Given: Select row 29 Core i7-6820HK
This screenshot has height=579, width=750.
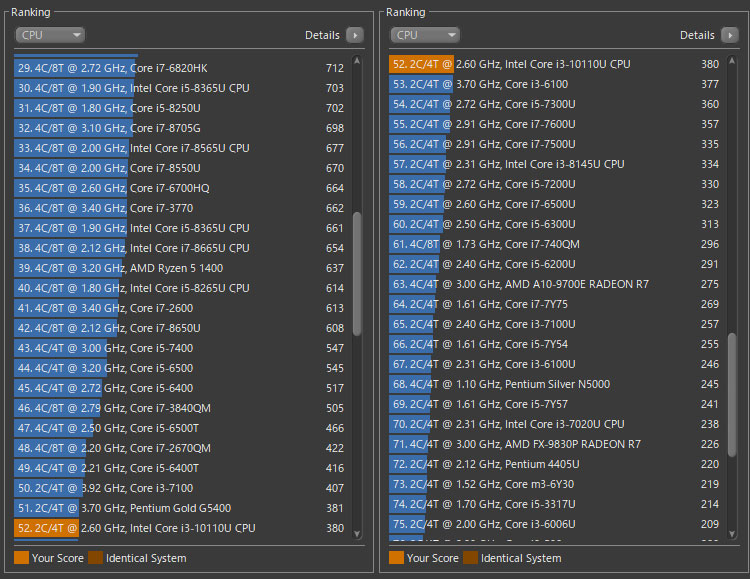Looking at the screenshot, I should 182,68.
